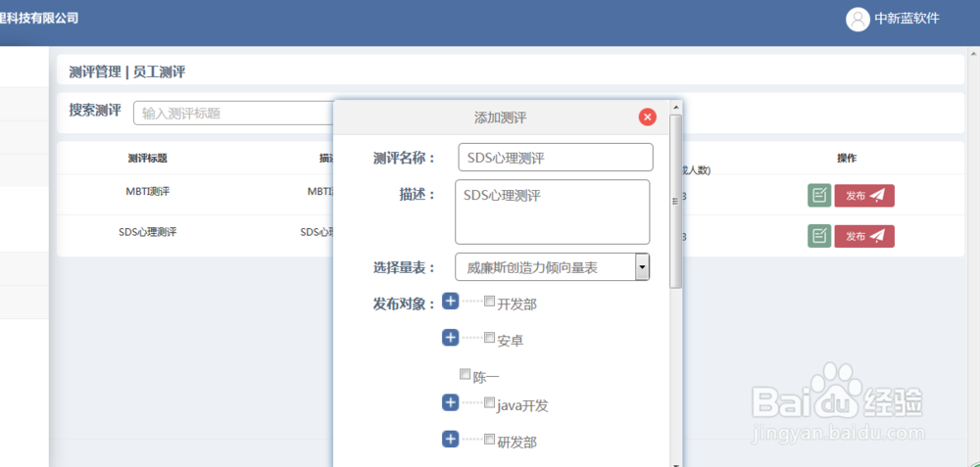Expand the java开发 tree node
This screenshot has width=980, height=467.
[x=451, y=402]
